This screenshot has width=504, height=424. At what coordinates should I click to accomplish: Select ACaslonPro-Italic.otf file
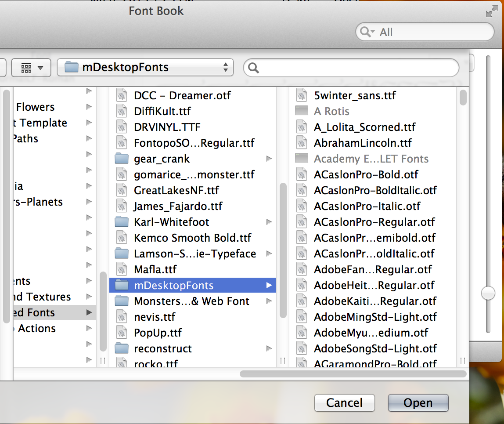373,206
